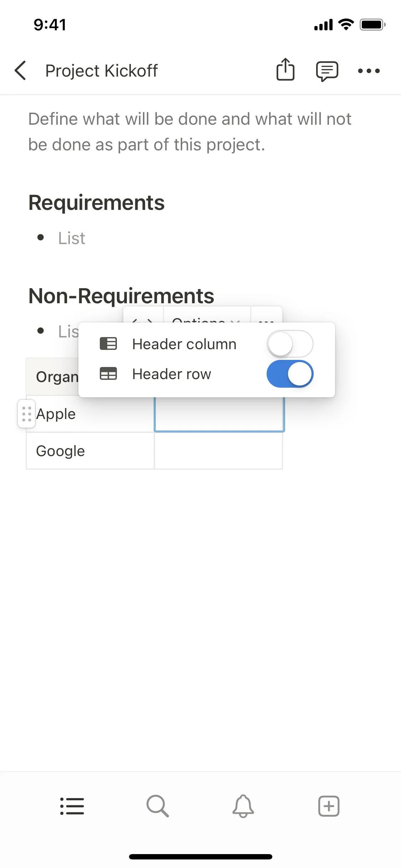Select the Header row menu entry

click(x=171, y=373)
